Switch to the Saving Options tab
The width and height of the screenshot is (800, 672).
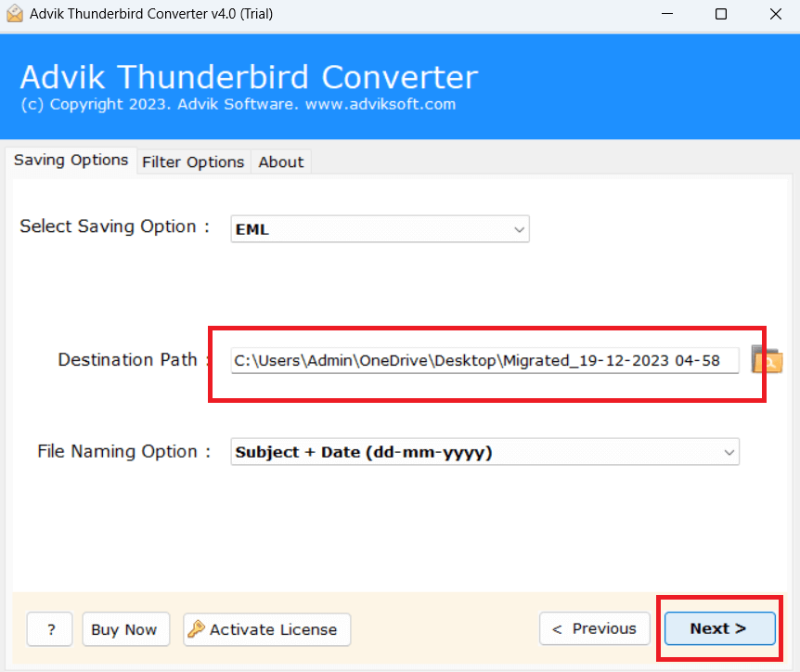click(x=71, y=161)
